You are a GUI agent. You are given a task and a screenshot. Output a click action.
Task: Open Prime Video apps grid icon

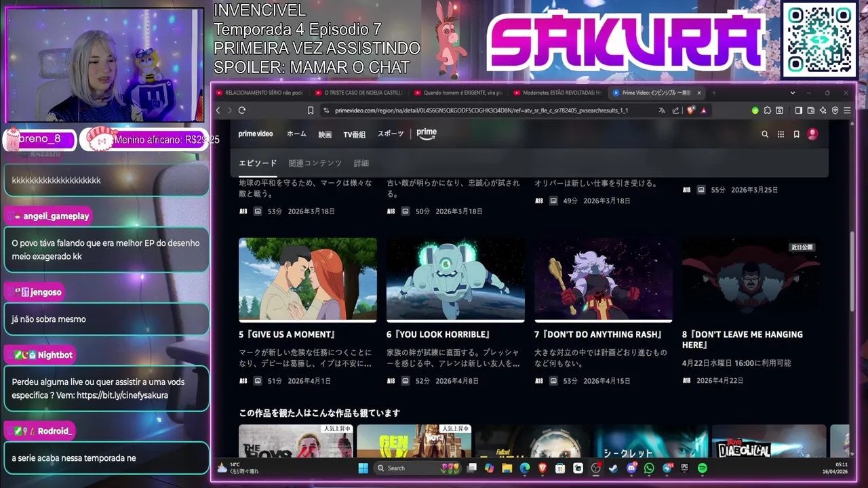(781, 134)
